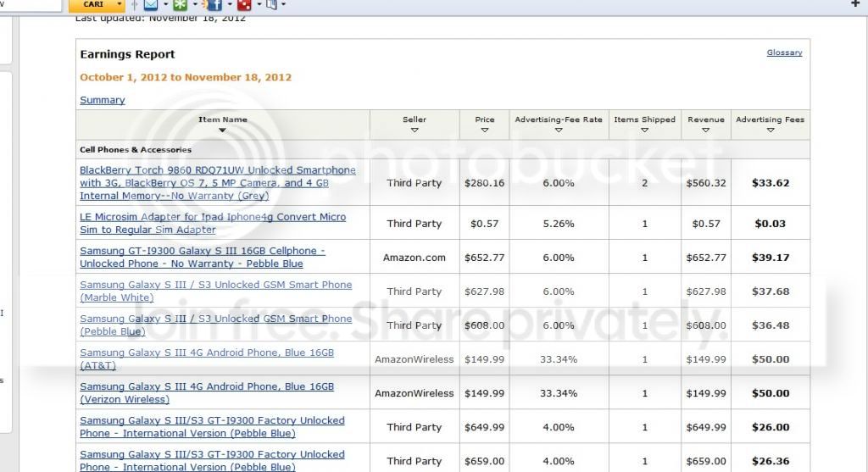The image size is (868, 472).
Task: Click the green asterisk toolbar icon
Action: [x=180, y=5]
